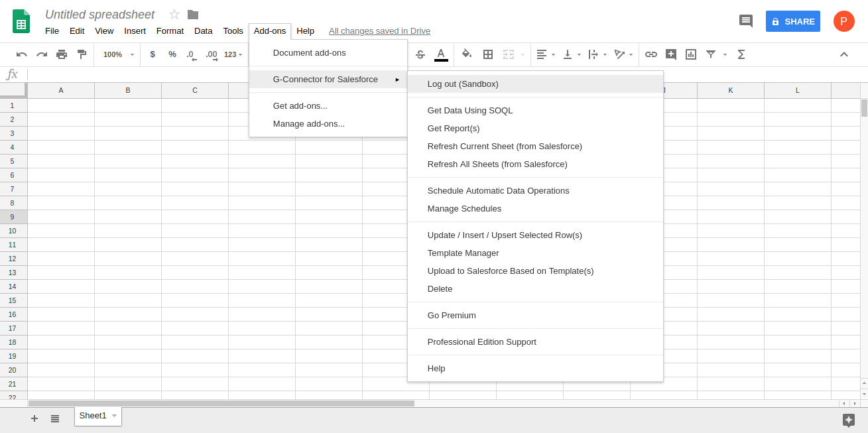Click the insert link icon
Image resolution: width=868 pixels, height=433 pixels.
[x=651, y=54]
